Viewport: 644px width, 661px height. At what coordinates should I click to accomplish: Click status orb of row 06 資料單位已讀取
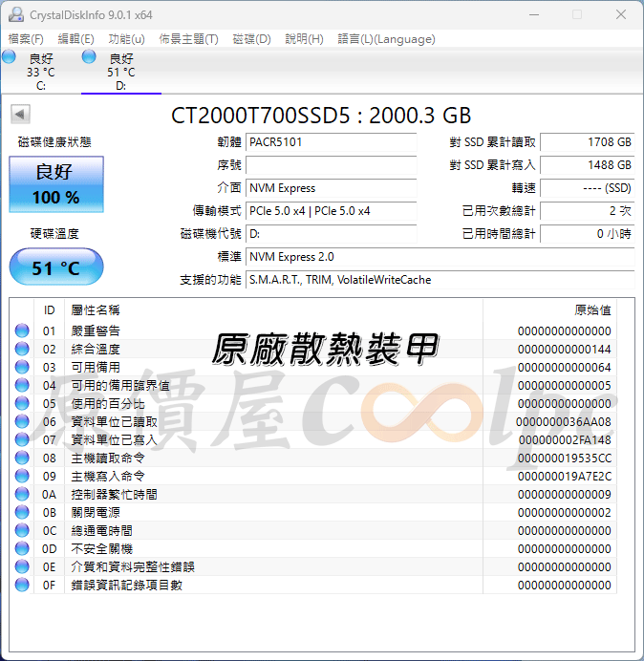(x=22, y=421)
